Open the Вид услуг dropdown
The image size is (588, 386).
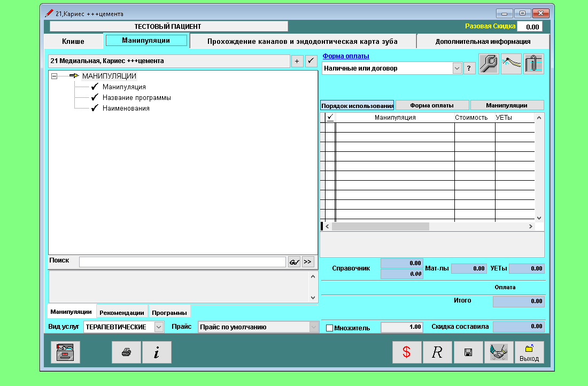pos(159,327)
